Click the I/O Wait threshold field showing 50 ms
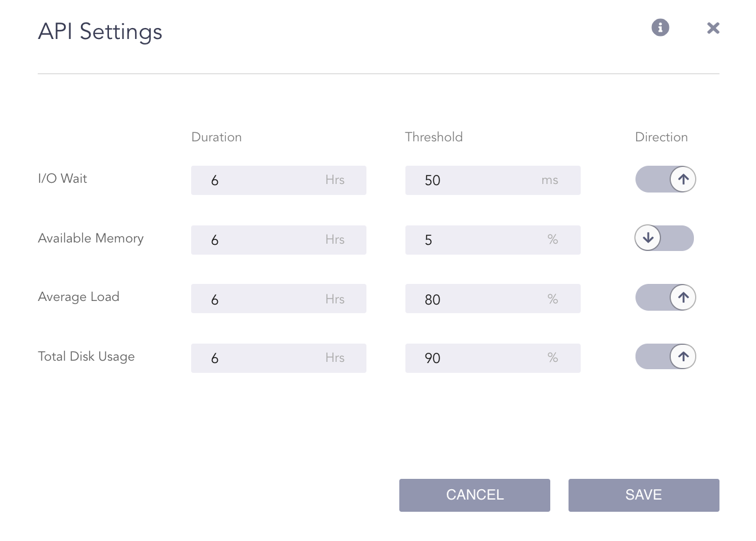Image resolution: width=756 pixels, height=541 pixels. click(x=492, y=180)
